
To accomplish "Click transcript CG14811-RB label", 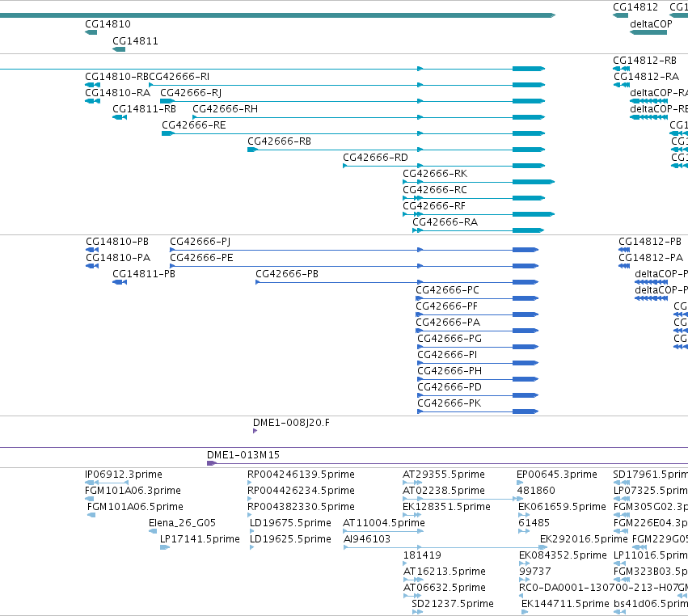I will (145, 109).
